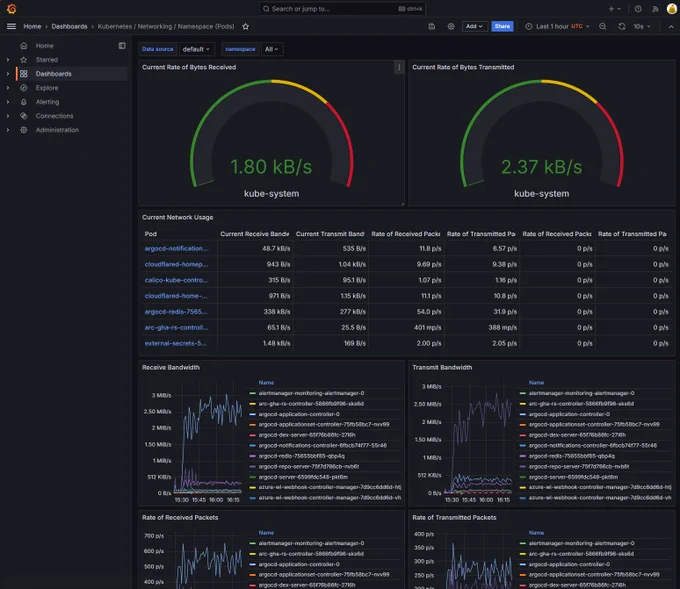This screenshot has height=589, width=680.
Task: Toggle the hamburger menu icon
Action: point(12,26)
